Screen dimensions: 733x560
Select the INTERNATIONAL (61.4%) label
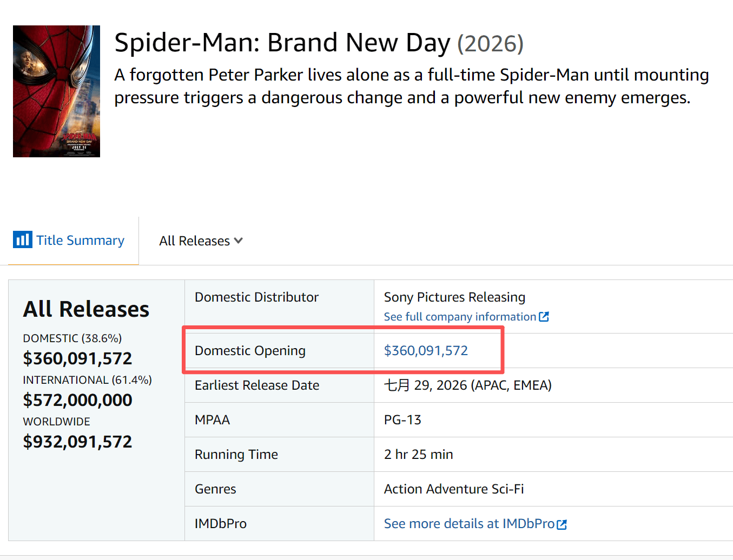[87, 380]
